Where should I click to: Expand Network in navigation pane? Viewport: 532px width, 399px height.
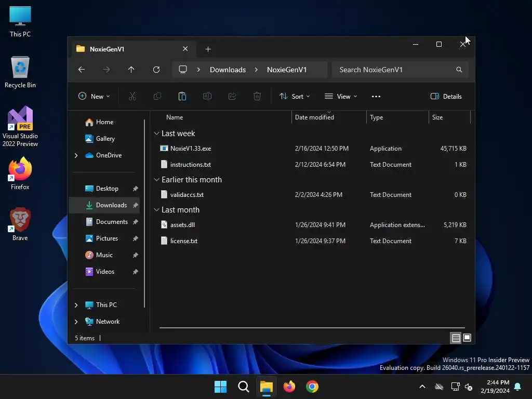[x=76, y=322]
